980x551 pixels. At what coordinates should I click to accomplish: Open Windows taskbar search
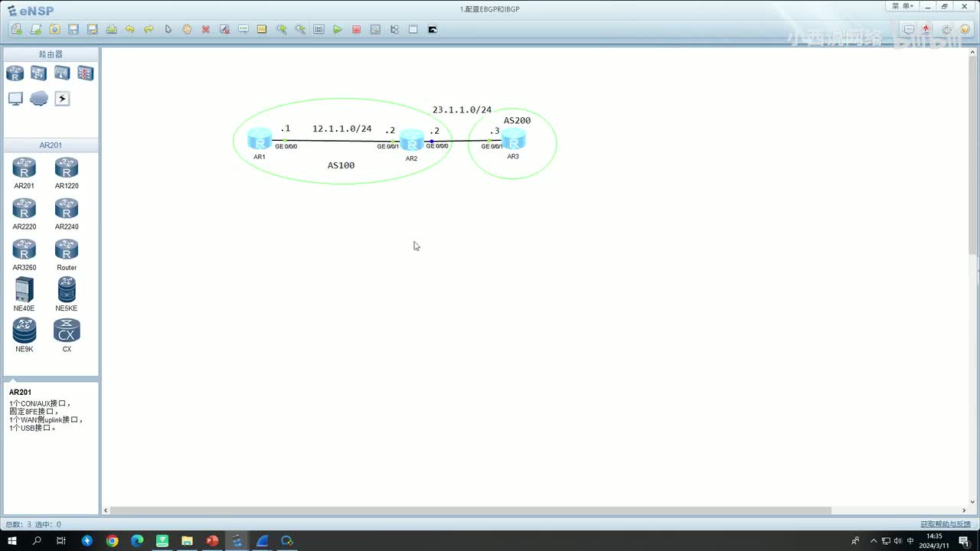click(37, 541)
